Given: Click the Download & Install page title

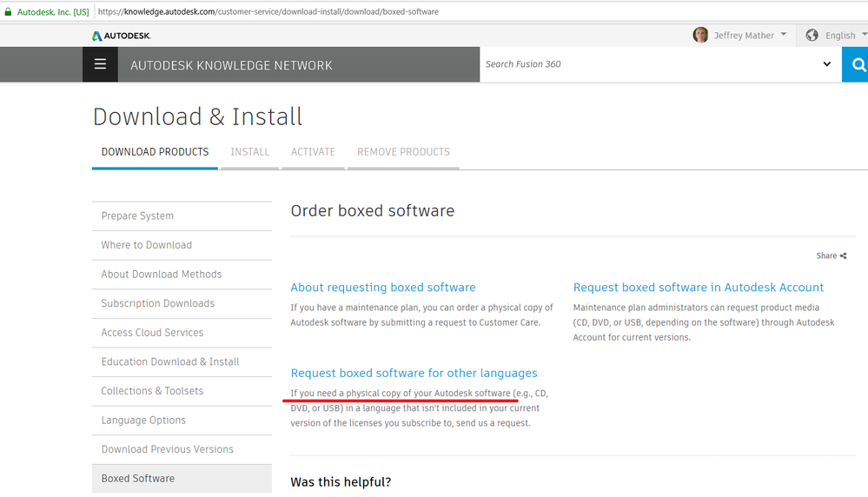Looking at the screenshot, I should coord(197,116).
